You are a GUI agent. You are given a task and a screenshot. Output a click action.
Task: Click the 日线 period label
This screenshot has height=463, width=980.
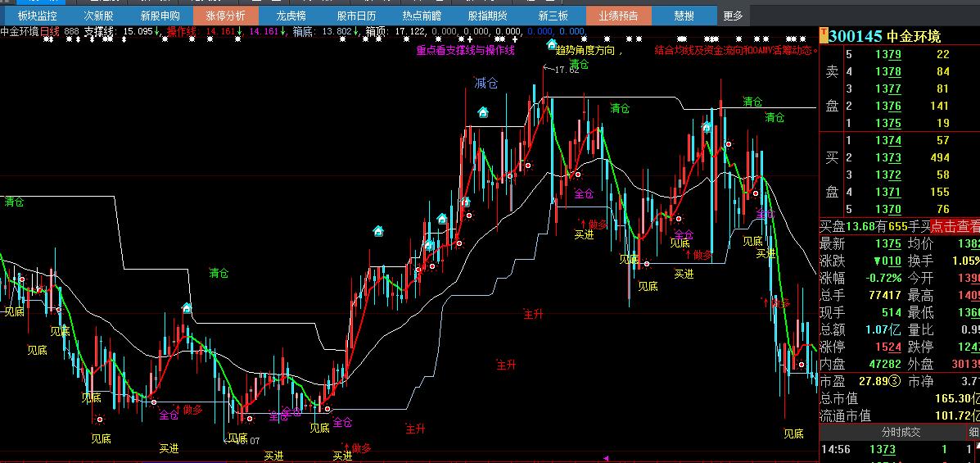tap(51, 30)
